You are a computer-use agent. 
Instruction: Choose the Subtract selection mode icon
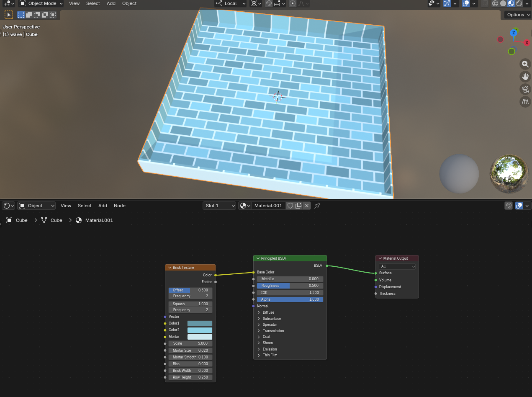tap(37, 15)
